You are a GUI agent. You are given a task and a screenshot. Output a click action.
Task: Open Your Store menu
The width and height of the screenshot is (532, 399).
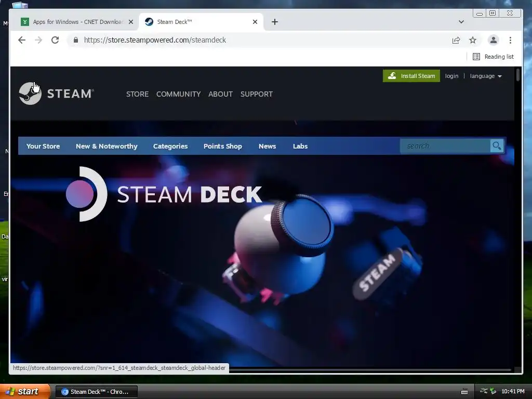point(43,146)
